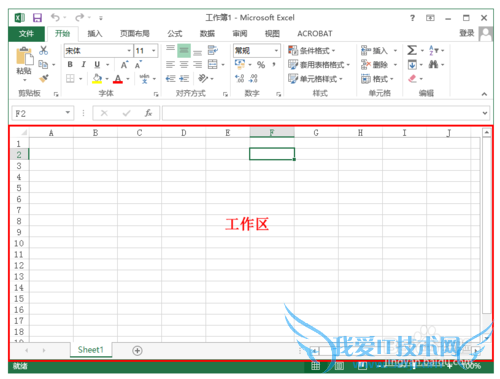Click the Save icon in quick access toolbar
The width and height of the screenshot is (500, 379).
click(x=37, y=18)
